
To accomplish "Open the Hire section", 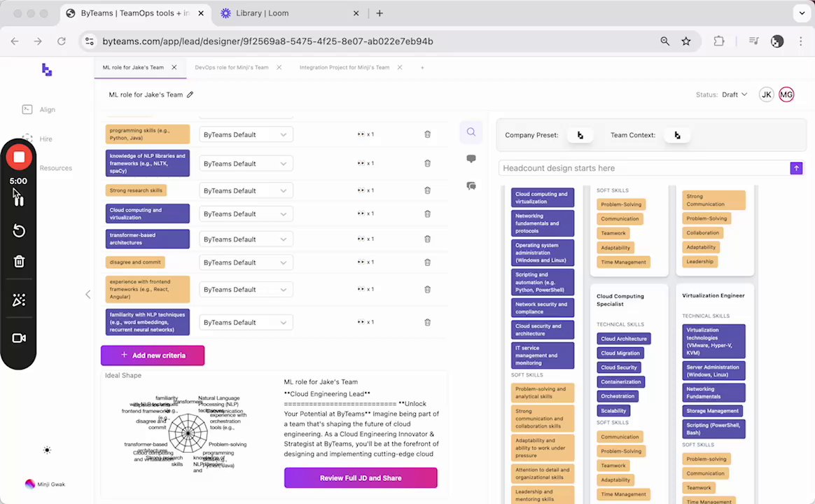I will [x=37, y=139].
